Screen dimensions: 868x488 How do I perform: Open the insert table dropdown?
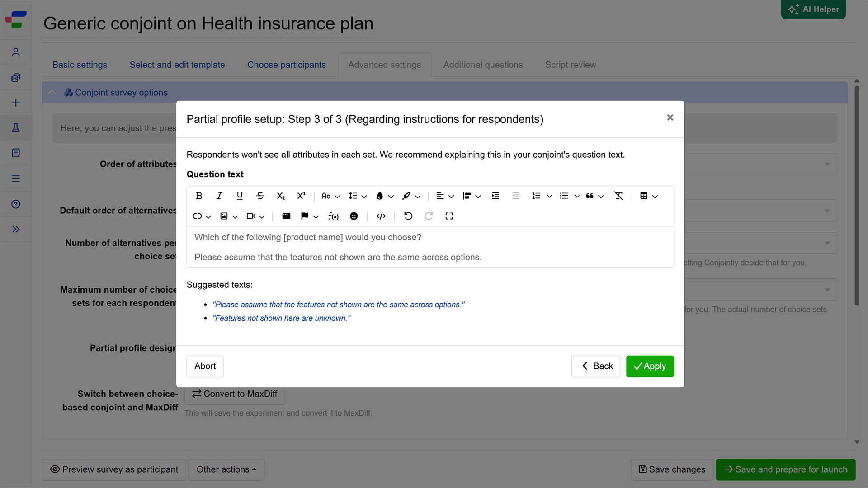point(648,196)
